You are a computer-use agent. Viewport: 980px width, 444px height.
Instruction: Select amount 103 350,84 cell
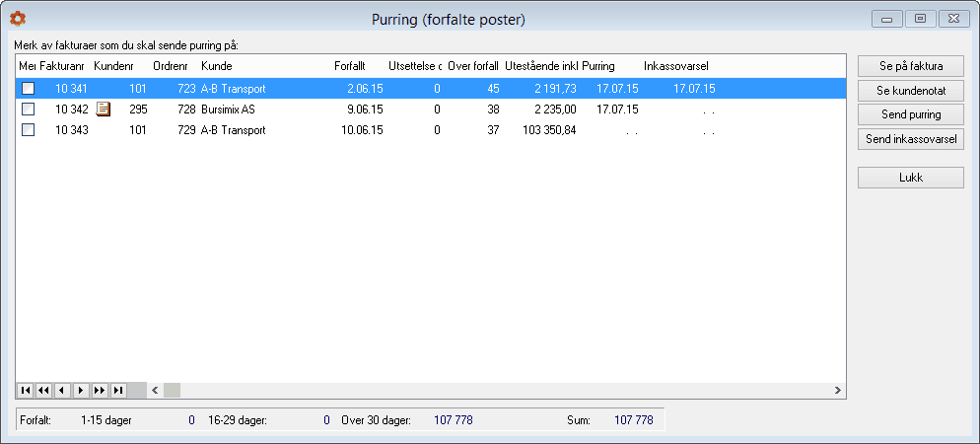coord(549,130)
